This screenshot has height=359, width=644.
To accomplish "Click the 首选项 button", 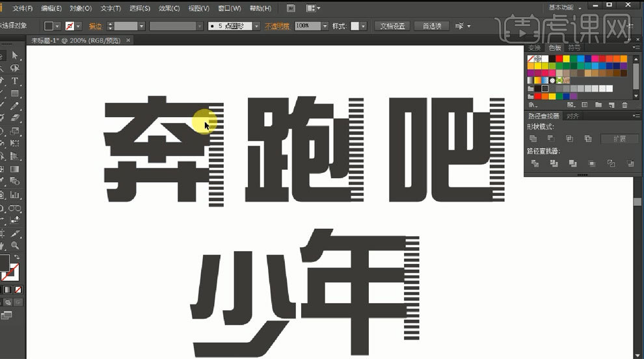I will pyautogui.click(x=432, y=26).
